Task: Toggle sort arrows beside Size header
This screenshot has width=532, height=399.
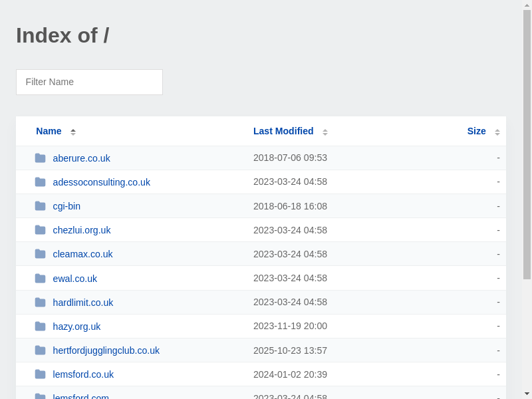Action: (497, 132)
